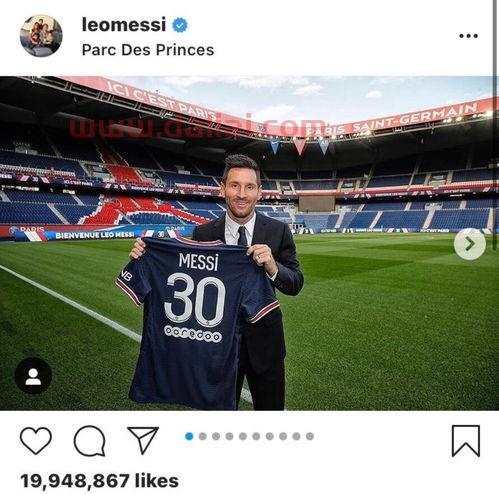
Task: Open the three-dot more options menu
Action: click(468, 36)
